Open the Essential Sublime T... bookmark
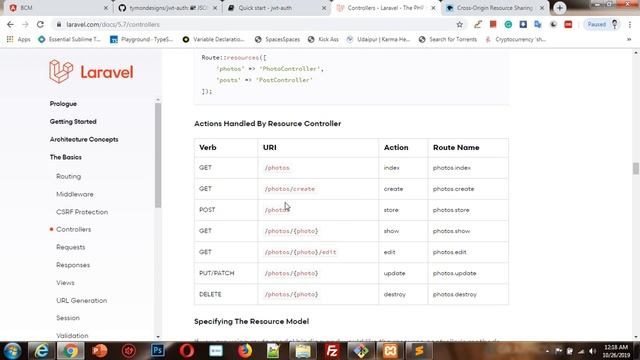 click(x=69, y=40)
